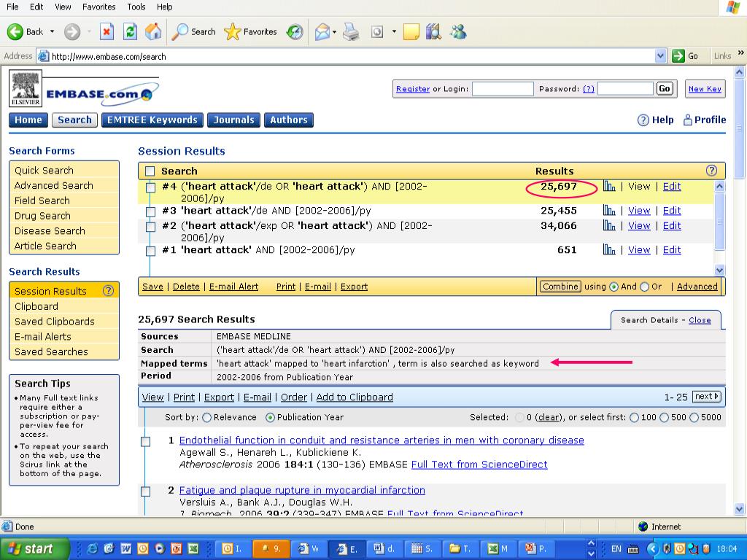Show the results chart for search #4
The height and width of the screenshot is (560, 747).
point(609,186)
